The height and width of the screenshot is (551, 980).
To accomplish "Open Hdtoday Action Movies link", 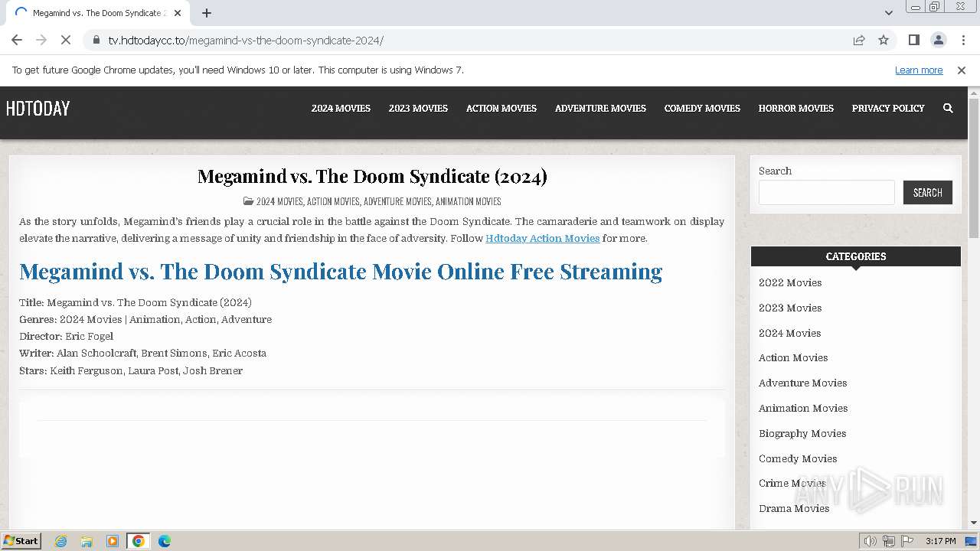I will tap(542, 239).
